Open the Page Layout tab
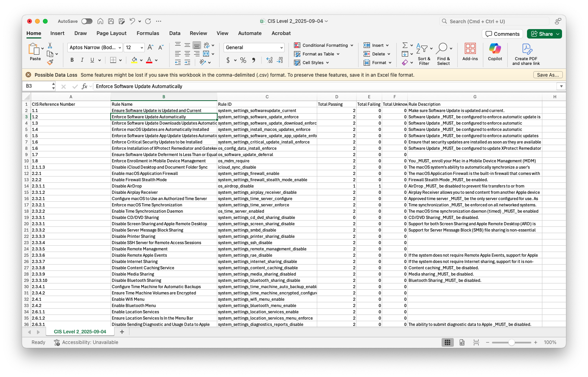 111,33
